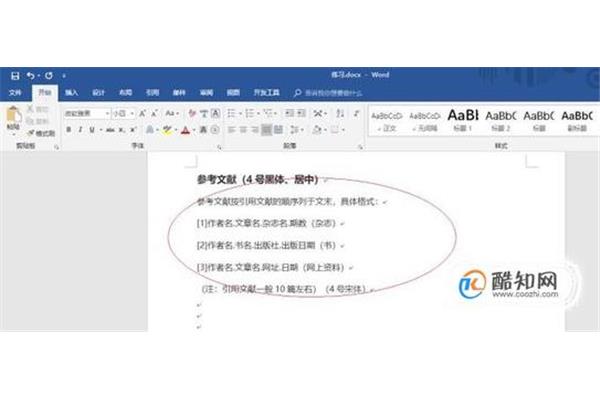Apply the Heading 2 (标题 2) style

pos(501,121)
